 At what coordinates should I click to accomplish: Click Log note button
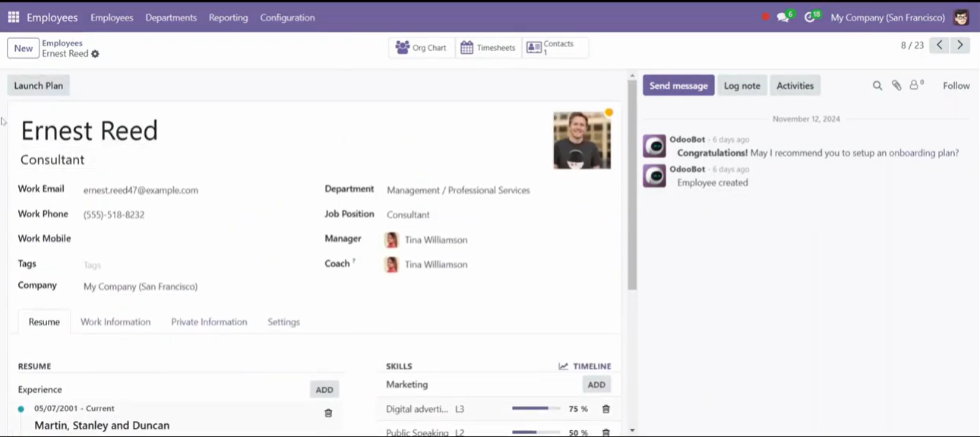pos(741,85)
